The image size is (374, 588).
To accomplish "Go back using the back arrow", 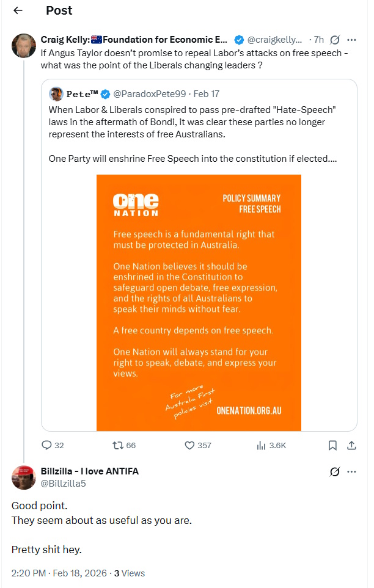I will click(x=18, y=10).
